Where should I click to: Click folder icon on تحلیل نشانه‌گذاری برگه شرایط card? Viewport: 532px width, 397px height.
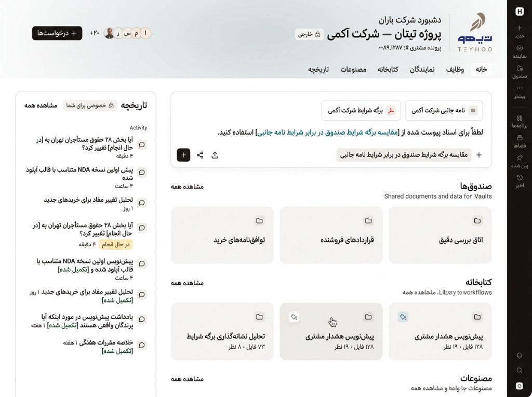point(260,317)
